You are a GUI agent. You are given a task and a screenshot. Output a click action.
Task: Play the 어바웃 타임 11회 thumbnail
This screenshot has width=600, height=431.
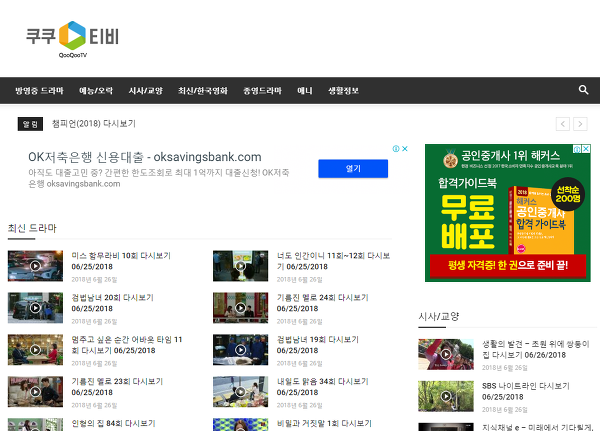[35, 350]
